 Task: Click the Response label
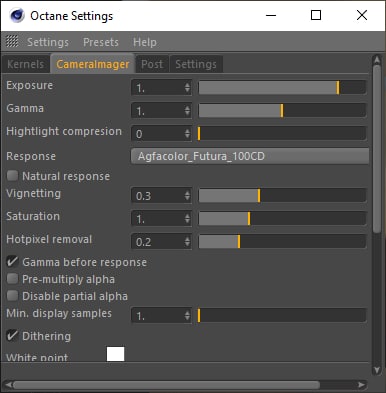click(31, 156)
